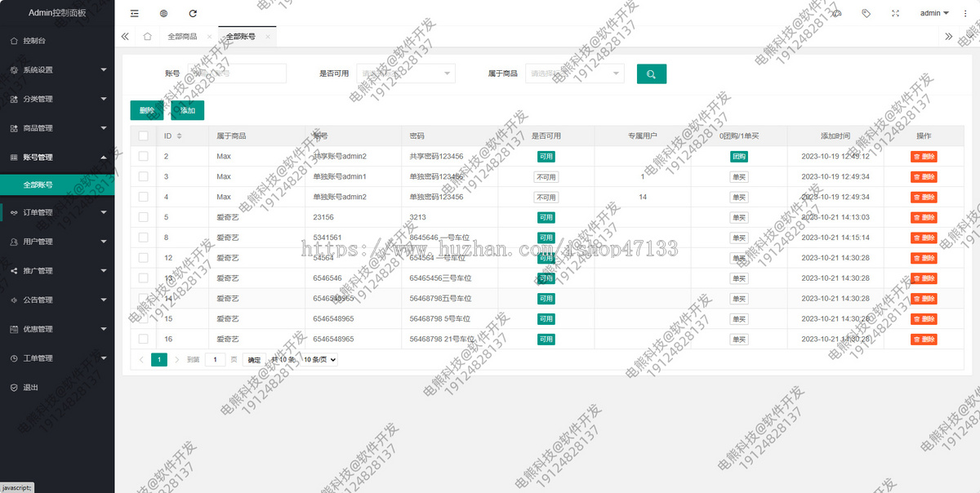The width and height of the screenshot is (980, 493).
Task: Open the 是否可用 filter dropdown
Action: [x=406, y=73]
